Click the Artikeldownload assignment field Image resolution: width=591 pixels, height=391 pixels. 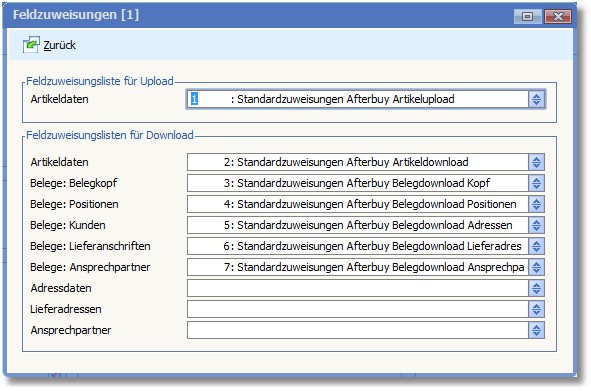[358, 162]
